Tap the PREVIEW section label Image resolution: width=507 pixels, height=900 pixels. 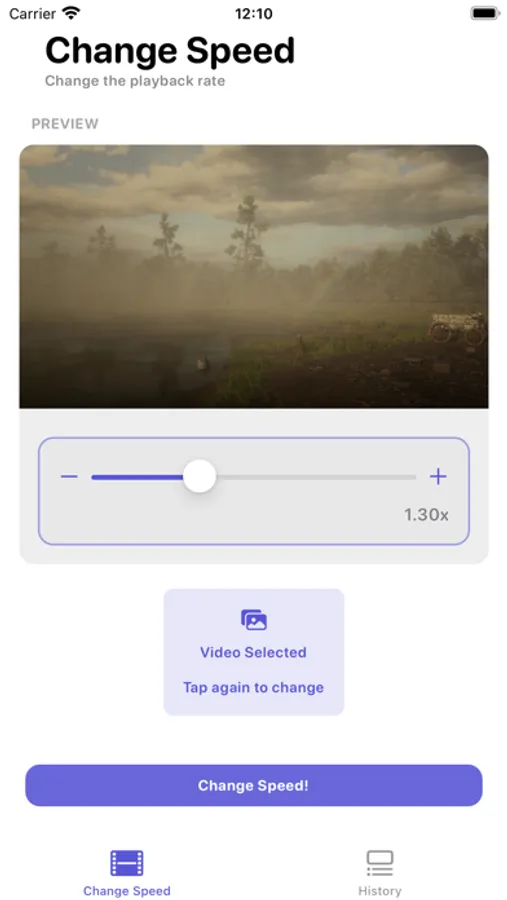(x=65, y=124)
